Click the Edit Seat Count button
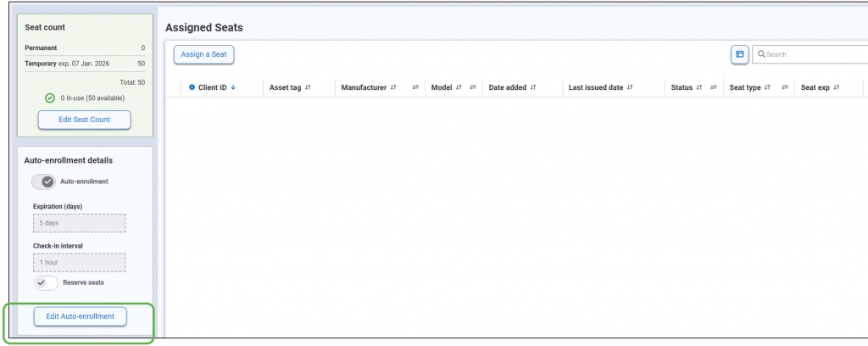 coord(84,120)
